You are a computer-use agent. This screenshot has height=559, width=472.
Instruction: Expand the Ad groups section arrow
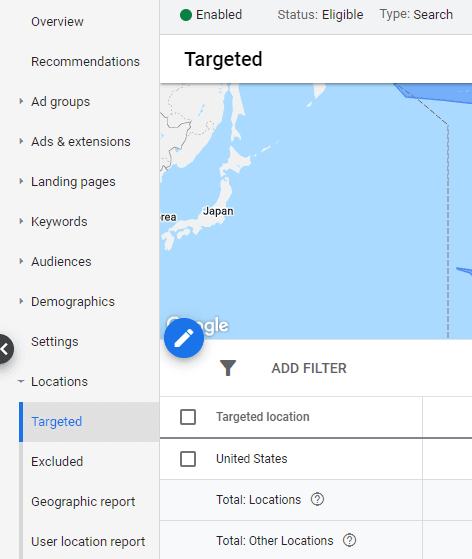pyautogui.click(x=21, y=102)
